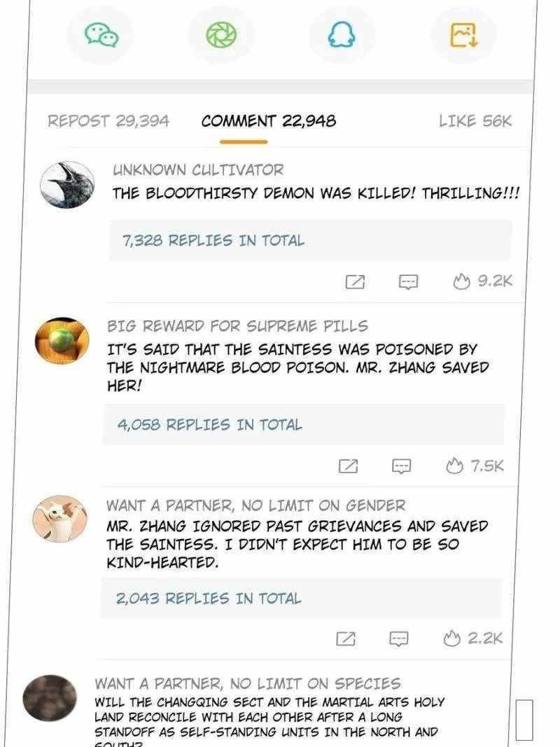Tap repost icon under Unknown Cultivator's comment
Viewport: 560px width, 747px height.
pos(355,281)
